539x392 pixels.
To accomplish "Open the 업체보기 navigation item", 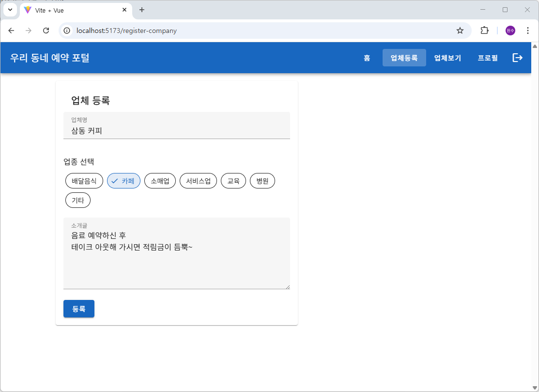I will click(447, 58).
